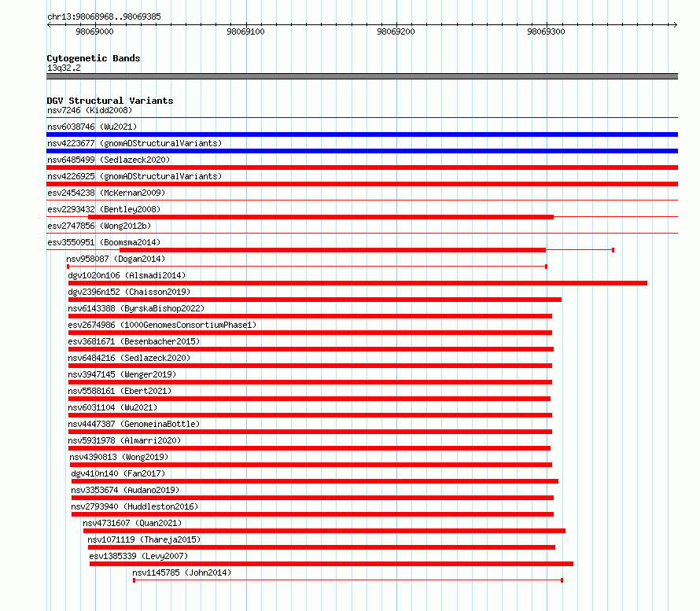Select the 13q32.2 band label
Screen dimensions: 700x611
(64, 68)
